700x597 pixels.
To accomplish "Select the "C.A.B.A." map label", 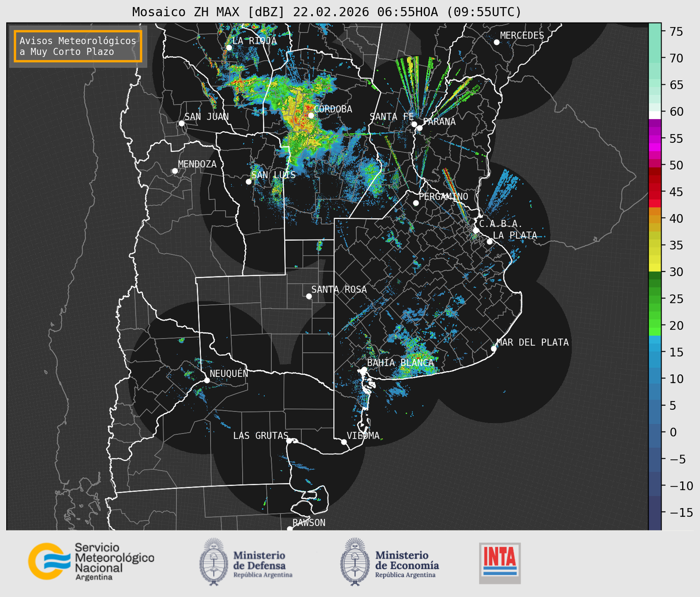I will coord(501,224).
